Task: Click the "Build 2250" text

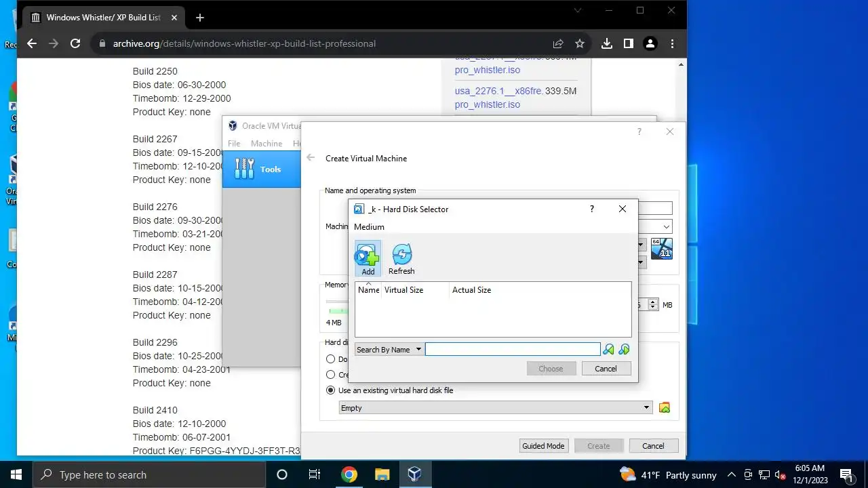Action: click(155, 71)
